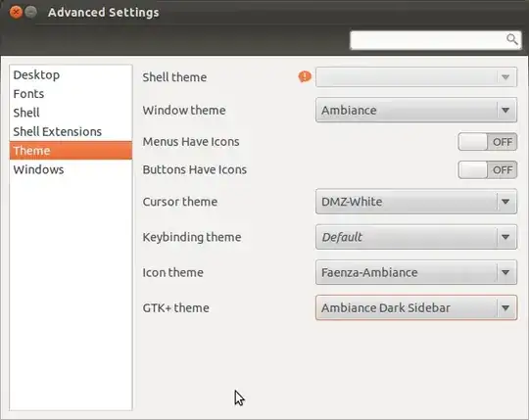Click the magnifier icon in search box
The width and height of the screenshot is (529, 420).
point(511,39)
